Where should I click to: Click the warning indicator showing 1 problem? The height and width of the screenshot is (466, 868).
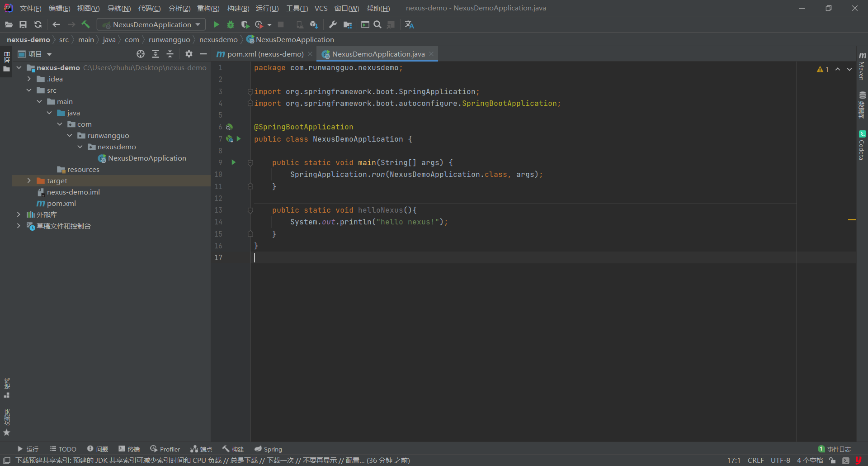tap(823, 69)
